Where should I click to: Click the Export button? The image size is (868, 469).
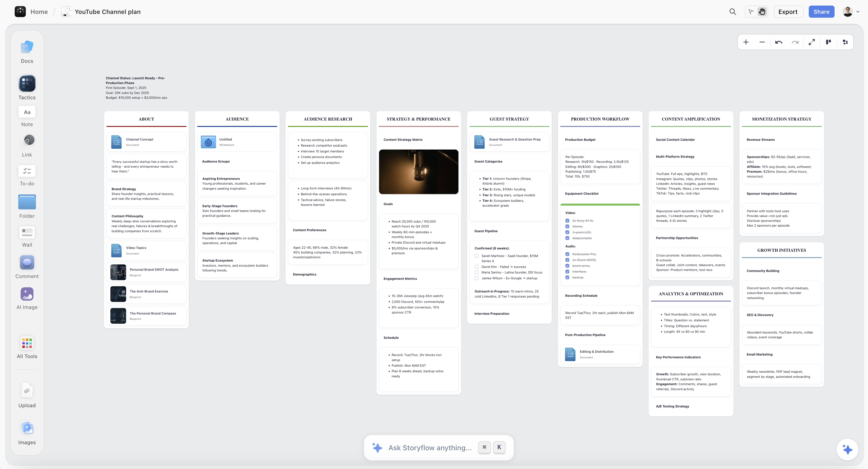(x=788, y=11)
